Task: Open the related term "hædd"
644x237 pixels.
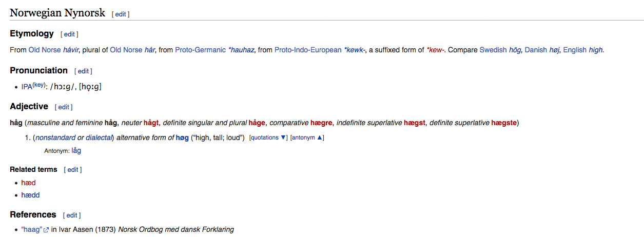Action: (x=30, y=195)
